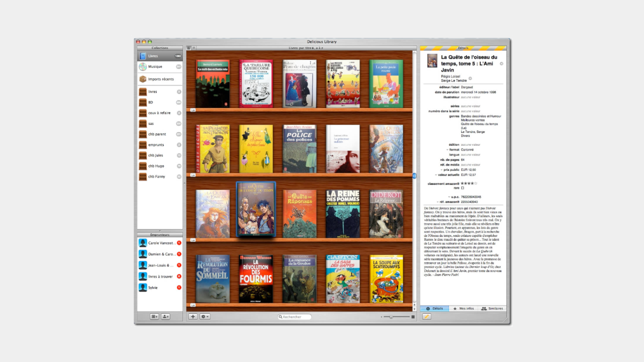The width and height of the screenshot is (644, 362).
Task: Click the 'Dargaud' publisher value
Action: coord(466,87)
